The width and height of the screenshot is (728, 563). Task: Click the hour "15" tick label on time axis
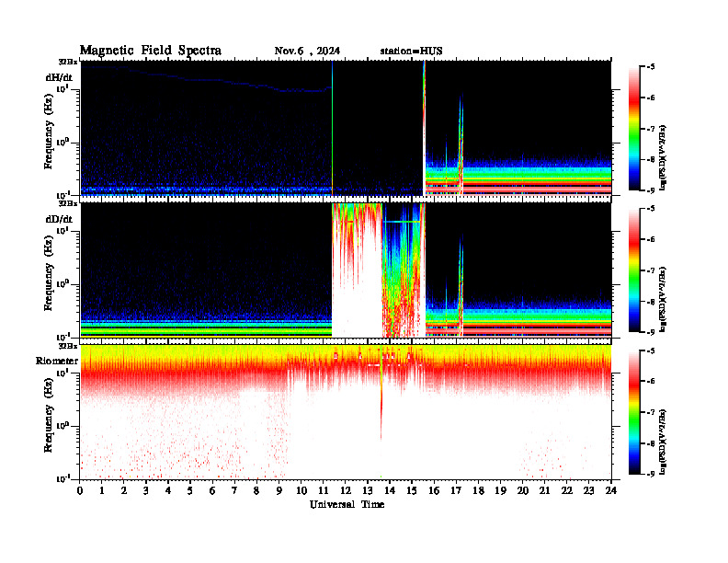point(412,491)
